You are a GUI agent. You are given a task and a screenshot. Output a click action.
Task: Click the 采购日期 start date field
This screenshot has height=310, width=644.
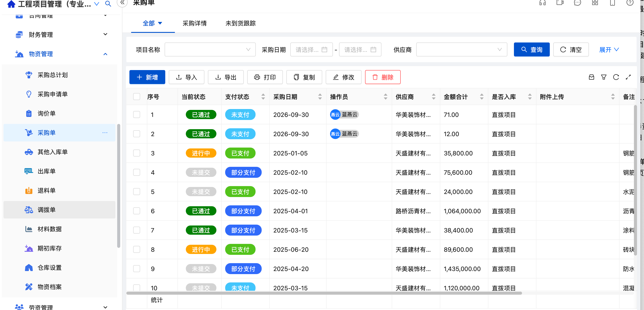(312, 49)
